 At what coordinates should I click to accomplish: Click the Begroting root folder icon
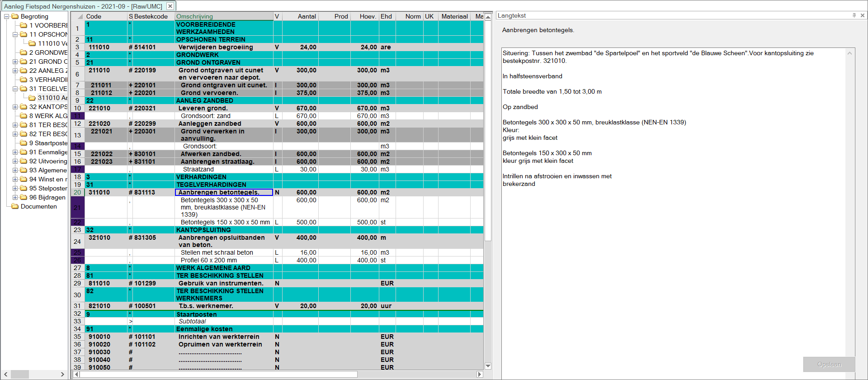tap(15, 16)
